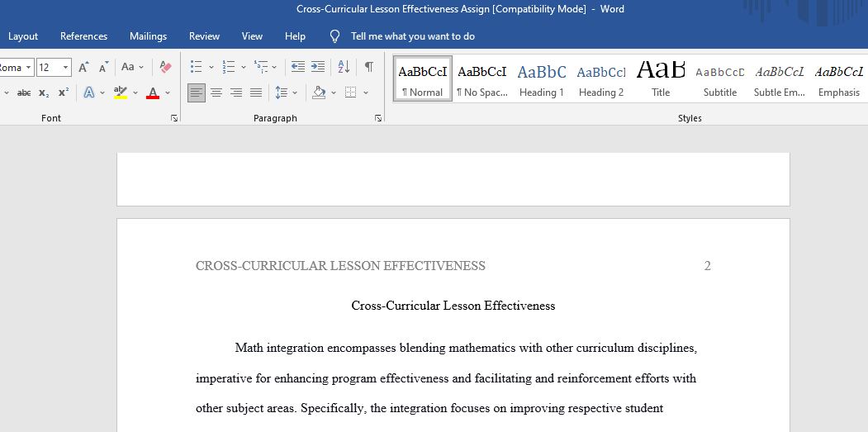Launch Paragraph settings dialog
Viewport: 868px width, 432px height.
[378, 118]
